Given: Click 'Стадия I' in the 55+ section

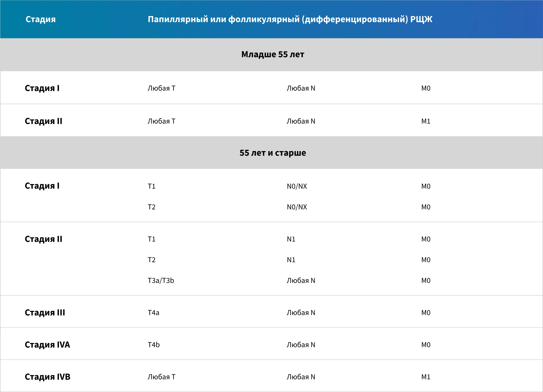Looking at the screenshot, I should pos(42,186).
